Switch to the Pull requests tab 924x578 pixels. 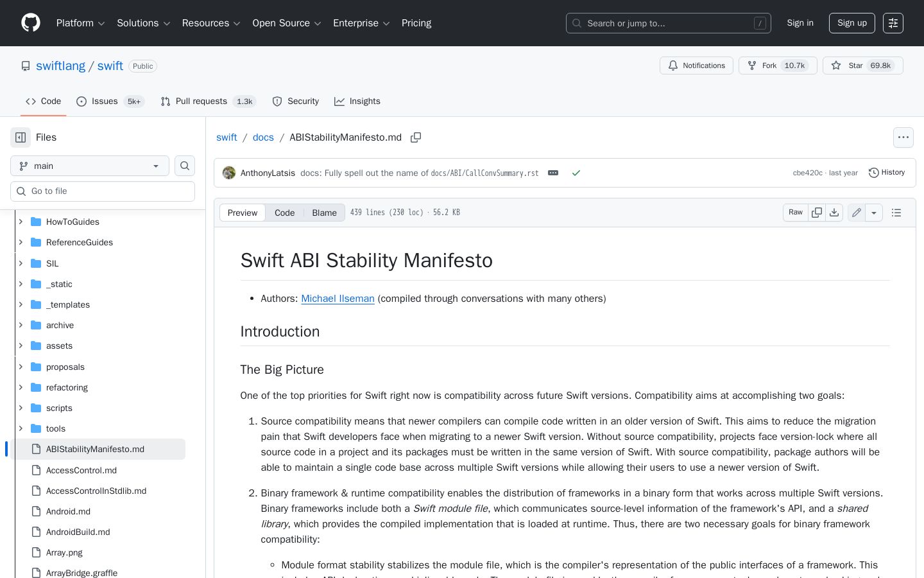pyautogui.click(x=208, y=101)
